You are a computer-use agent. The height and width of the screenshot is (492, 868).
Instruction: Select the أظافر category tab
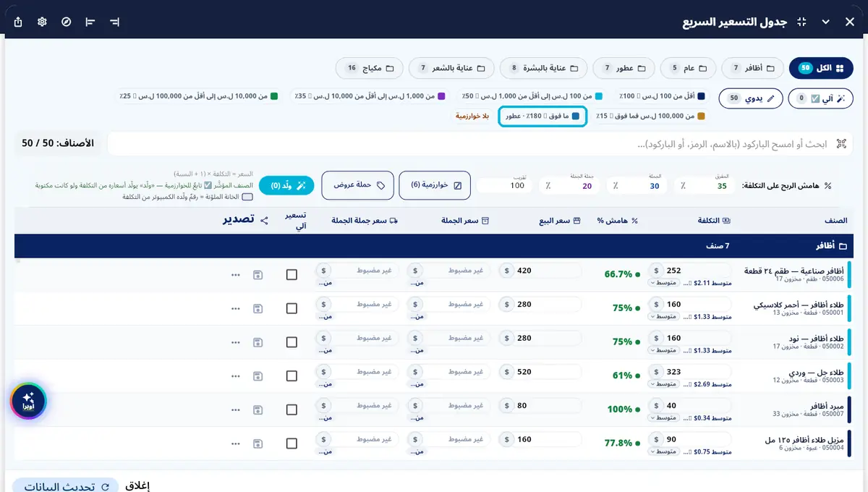tap(752, 69)
